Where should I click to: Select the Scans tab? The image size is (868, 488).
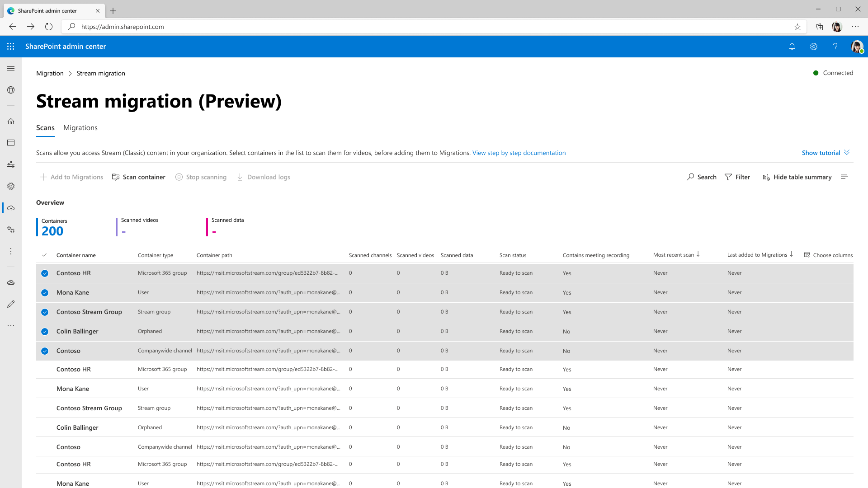(x=45, y=127)
